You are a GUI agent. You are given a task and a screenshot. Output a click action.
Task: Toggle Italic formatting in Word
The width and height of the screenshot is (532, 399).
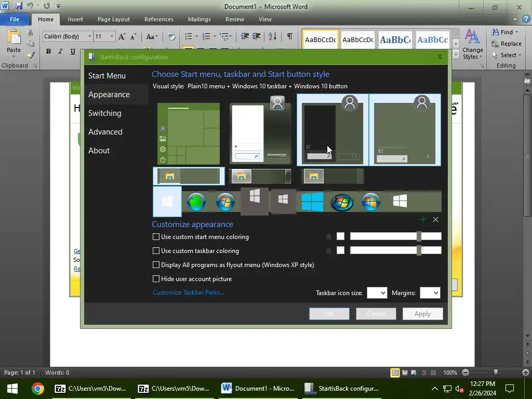point(60,51)
